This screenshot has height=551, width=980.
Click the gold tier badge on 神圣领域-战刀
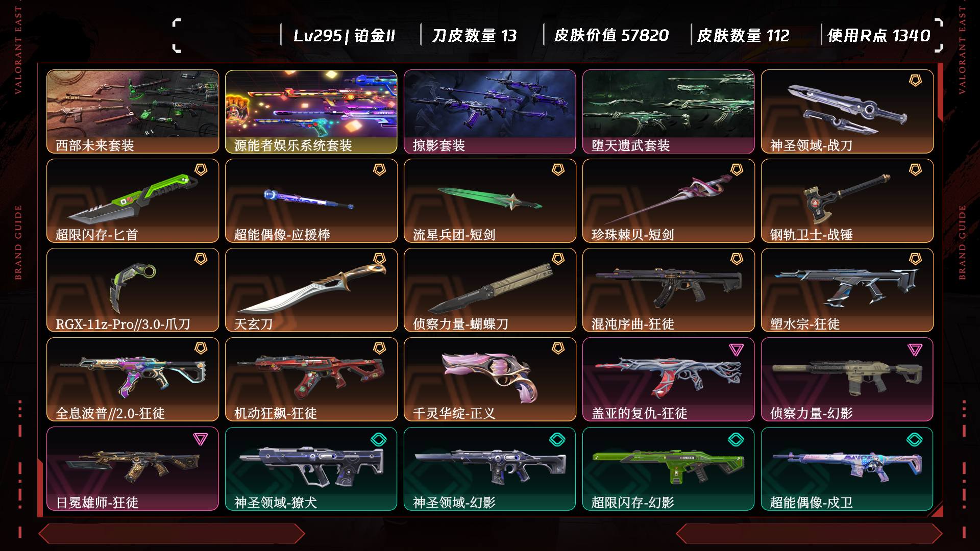[915, 81]
